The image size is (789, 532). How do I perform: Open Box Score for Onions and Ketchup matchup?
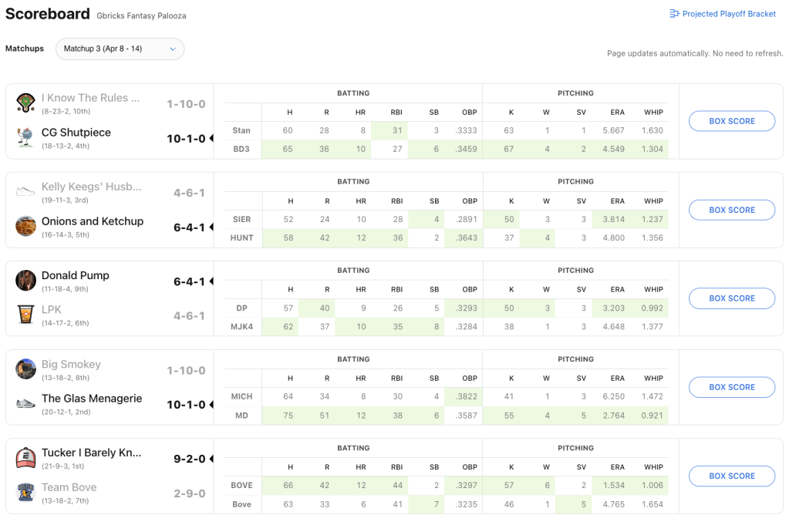coord(731,210)
